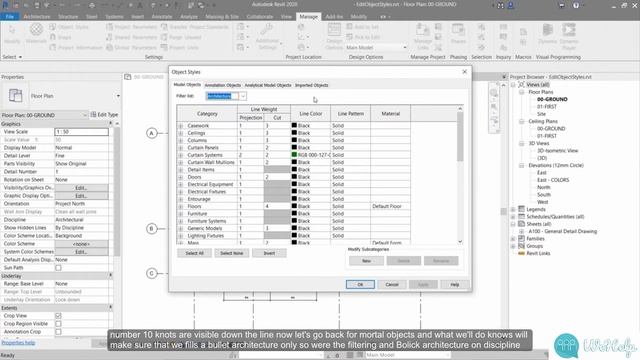640x360 pixels.
Task: Click Purge Unused in the ribbon
Action: [181, 37]
